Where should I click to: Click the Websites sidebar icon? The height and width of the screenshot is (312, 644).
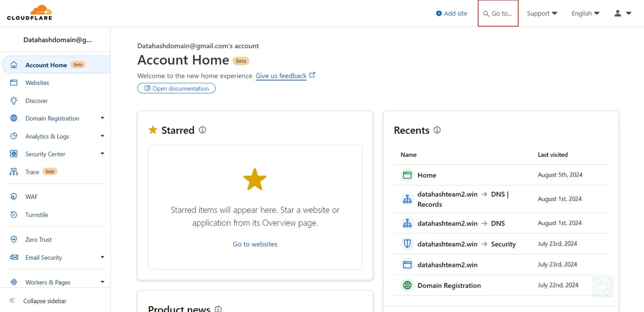tap(14, 82)
